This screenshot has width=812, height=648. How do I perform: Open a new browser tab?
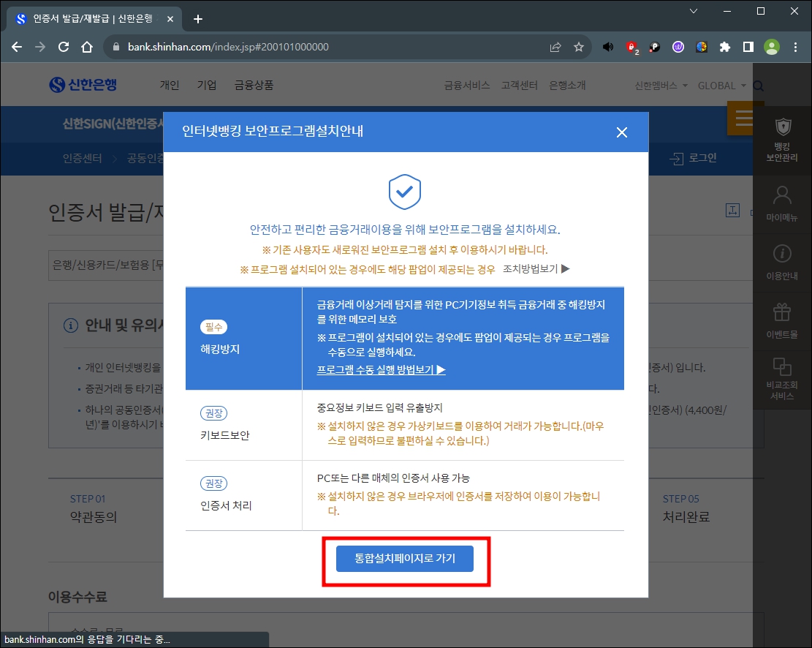pos(198,19)
